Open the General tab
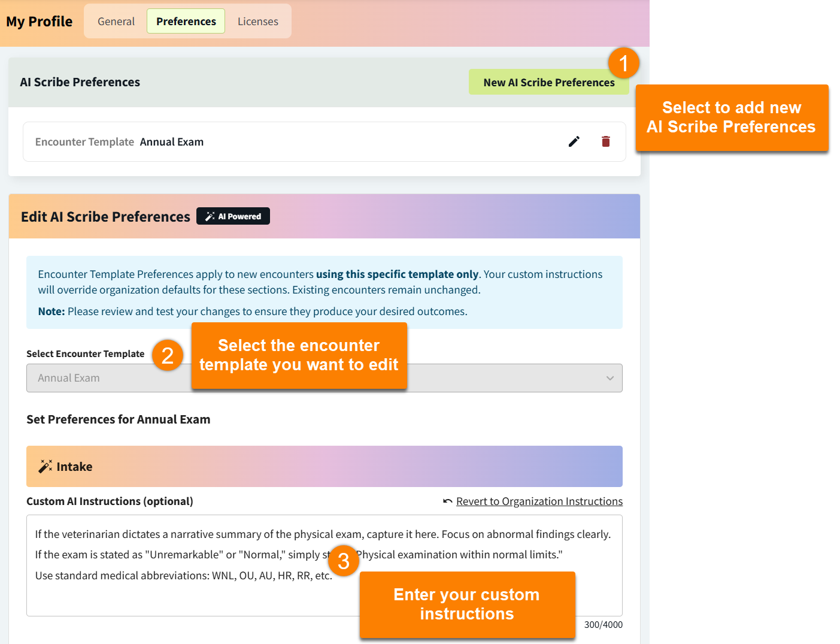The width and height of the screenshot is (840, 644). click(116, 22)
